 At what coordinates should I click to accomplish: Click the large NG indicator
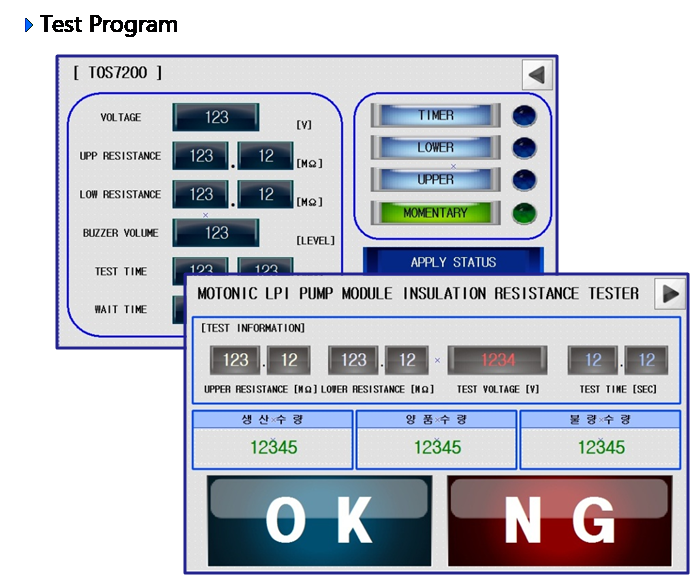(x=560, y=520)
